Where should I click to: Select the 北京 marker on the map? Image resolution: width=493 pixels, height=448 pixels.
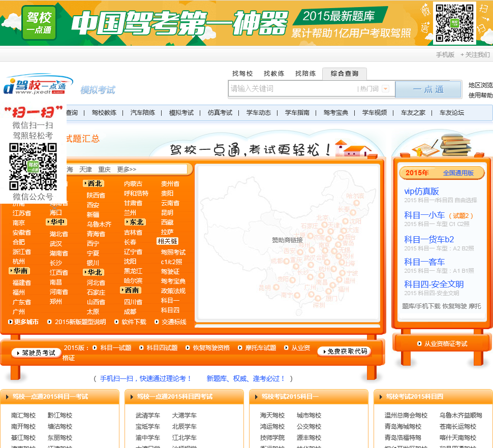point(324,225)
